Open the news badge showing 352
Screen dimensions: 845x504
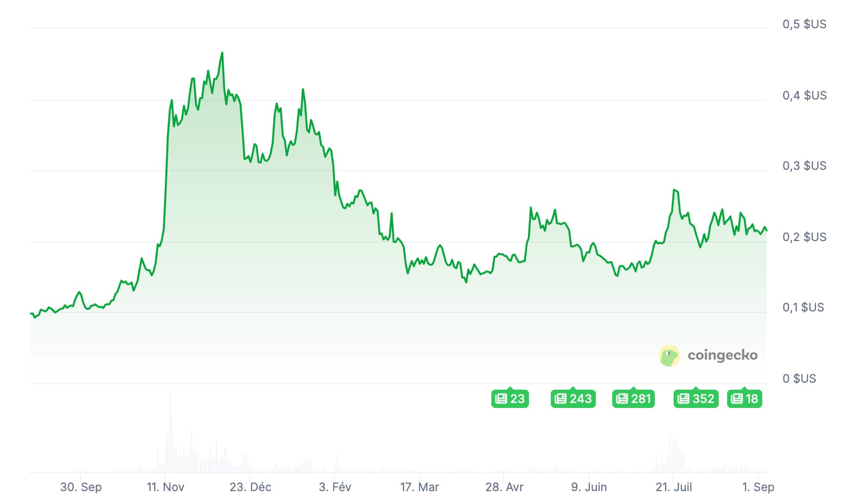click(696, 399)
